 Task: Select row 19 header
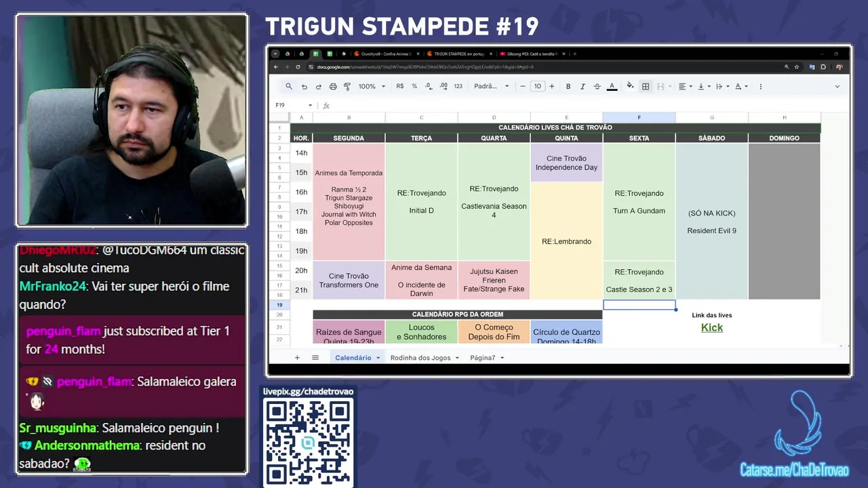pyautogui.click(x=279, y=305)
